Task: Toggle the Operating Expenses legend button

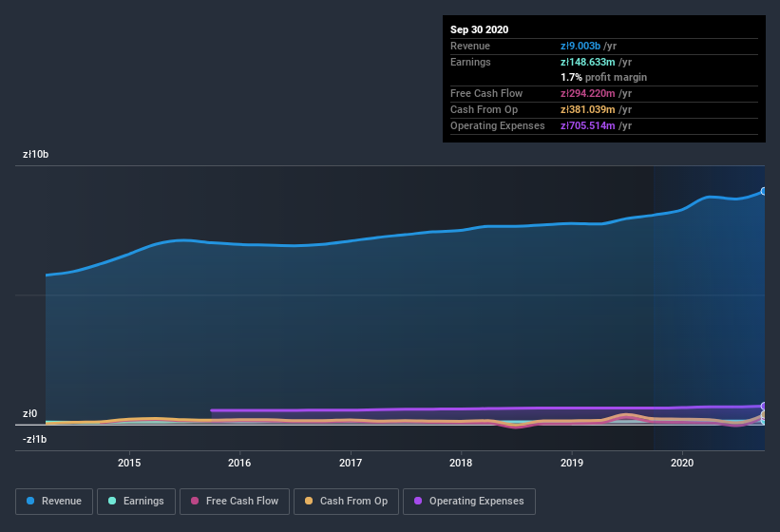Action: 469,502
